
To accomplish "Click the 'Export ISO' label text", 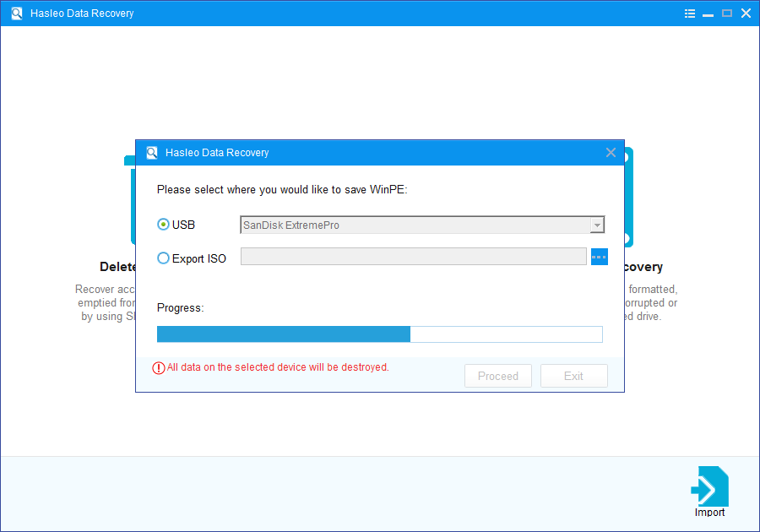I will pyautogui.click(x=199, y=258).
